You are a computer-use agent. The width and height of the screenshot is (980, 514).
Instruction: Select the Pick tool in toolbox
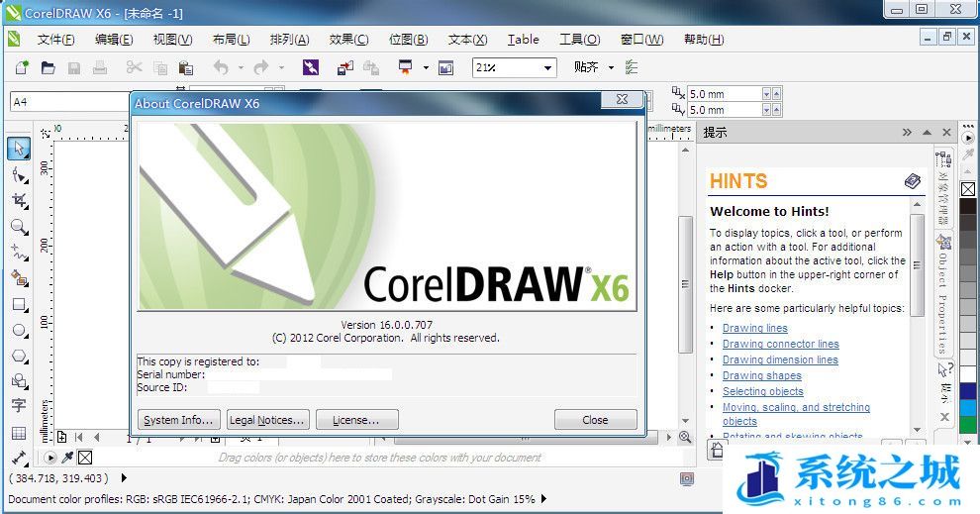point(19,149)
